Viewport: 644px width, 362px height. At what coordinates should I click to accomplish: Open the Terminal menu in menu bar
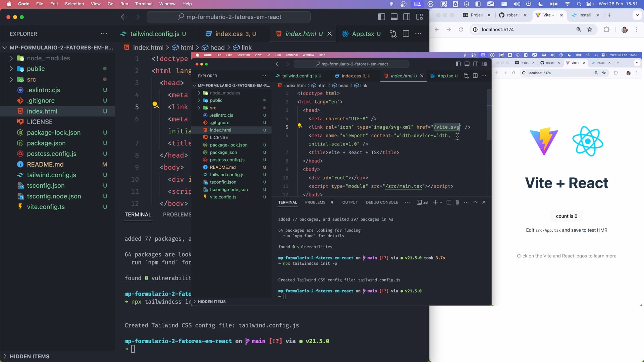coord(144,4)
